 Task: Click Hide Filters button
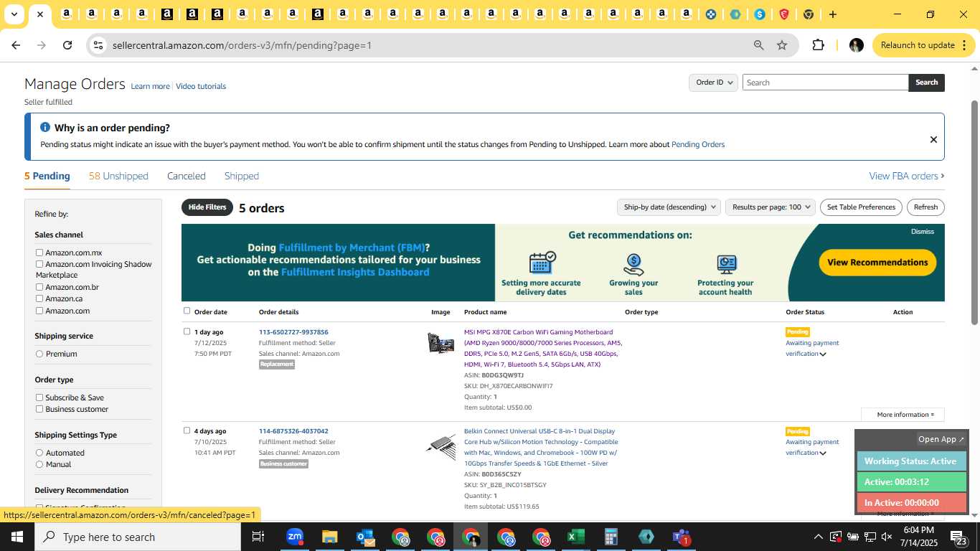[207, 207]
